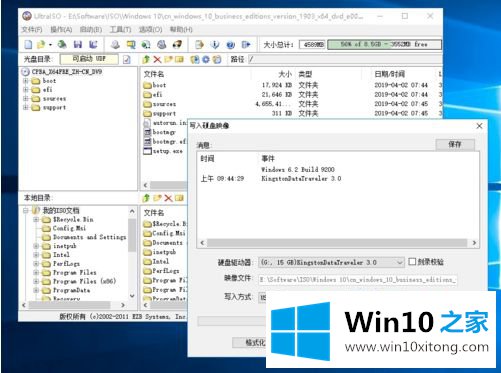Expand the sources folder in image tree

tap(25, 98)
